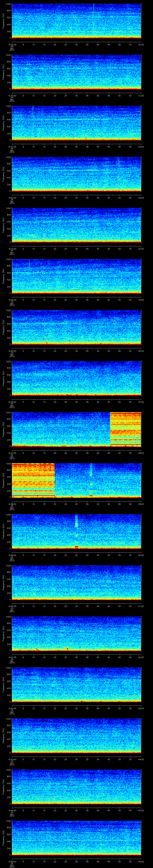Click Frequency (Hz) axis label of 6:34:00 spectrogram
The height and width of the screenshot is (868, 153).
pos(3,276)
